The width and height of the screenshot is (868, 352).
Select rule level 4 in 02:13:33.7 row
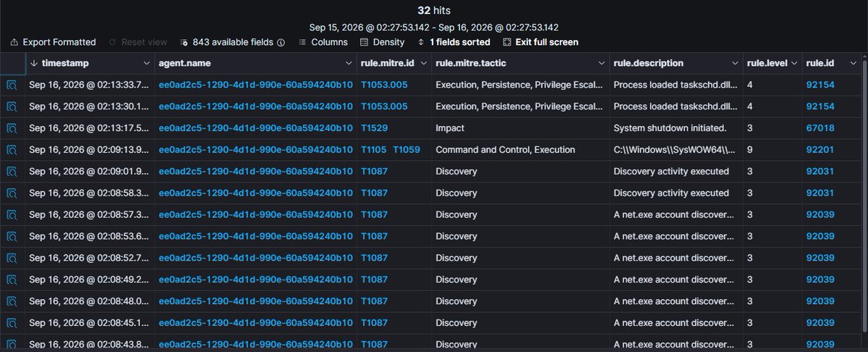[773, 85]
